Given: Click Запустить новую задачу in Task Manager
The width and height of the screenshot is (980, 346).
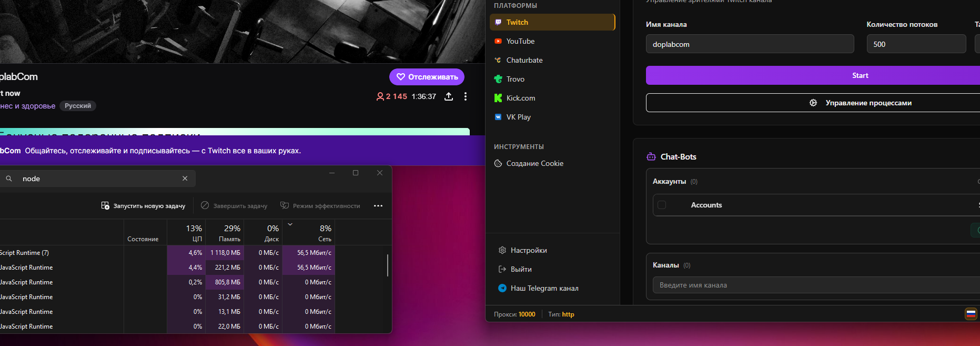Looking at the screenshot, I should pos(143,206).
